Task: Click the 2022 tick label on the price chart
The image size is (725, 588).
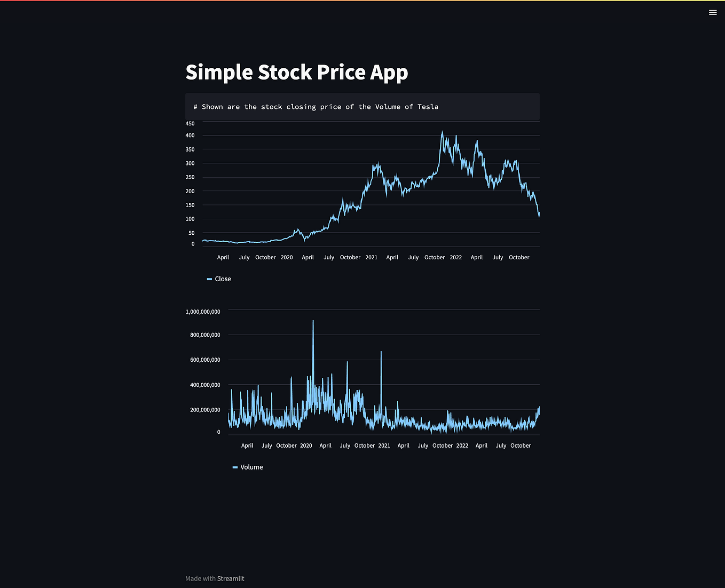Action: [455, 257]
